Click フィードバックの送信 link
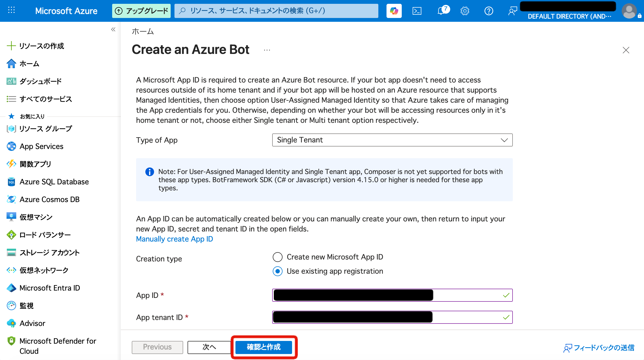 coord(599,348)
